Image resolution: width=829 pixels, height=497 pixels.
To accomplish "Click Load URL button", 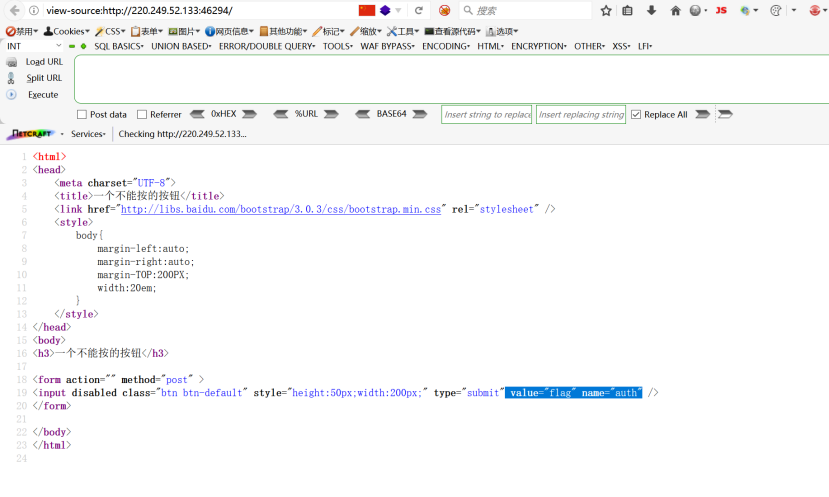I will pyautogui.click(x=35, y=62).
